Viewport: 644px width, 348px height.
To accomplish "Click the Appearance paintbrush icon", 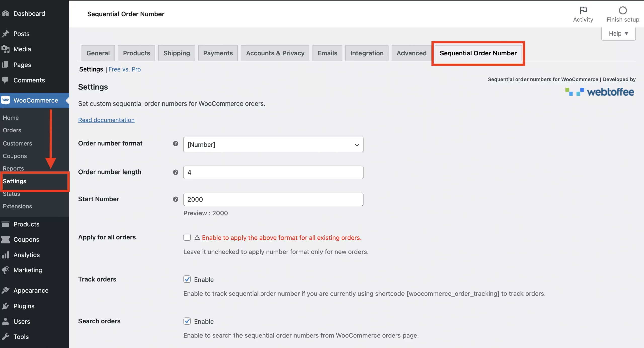I will click(5, 290).
